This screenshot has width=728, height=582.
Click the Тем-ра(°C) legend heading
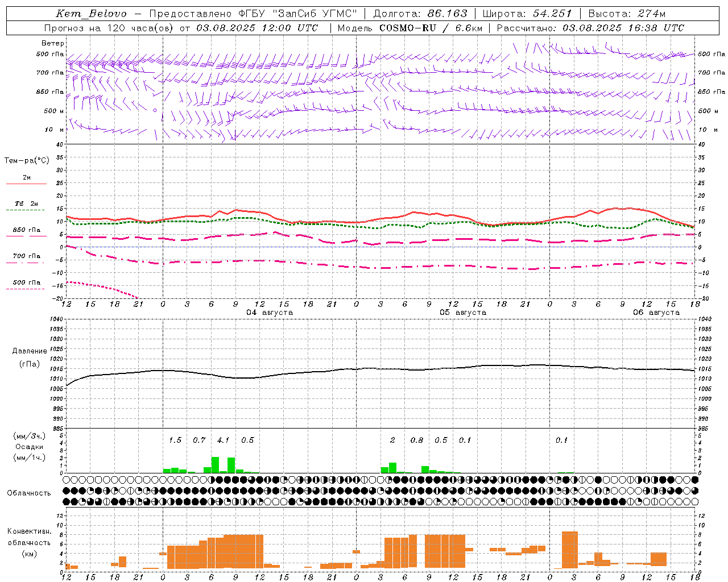[x=27, y=161]
